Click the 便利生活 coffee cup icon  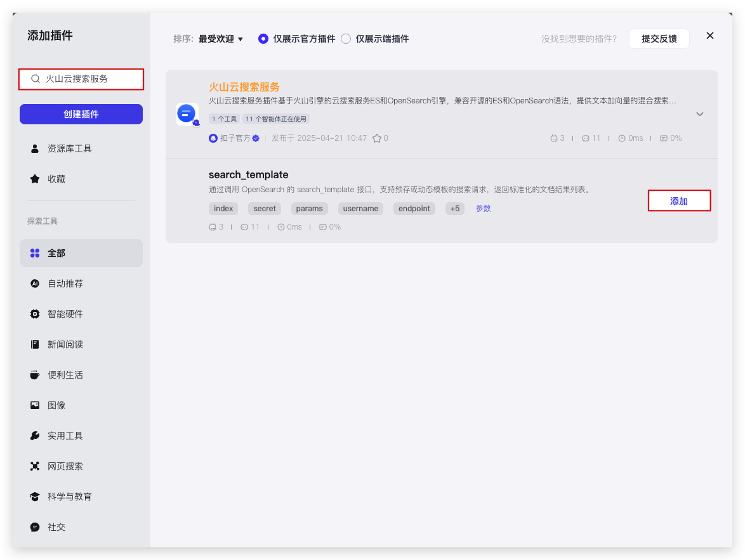click(x=35, y=375)
